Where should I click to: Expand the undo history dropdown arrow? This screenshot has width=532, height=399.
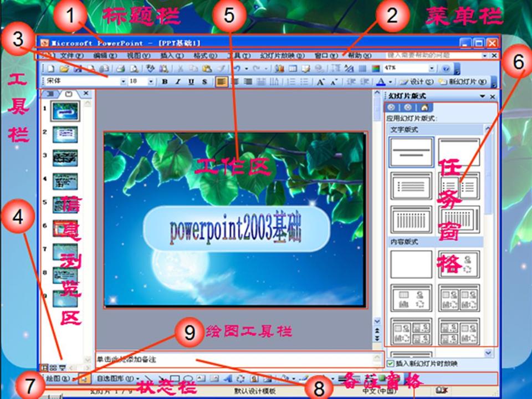246,69
